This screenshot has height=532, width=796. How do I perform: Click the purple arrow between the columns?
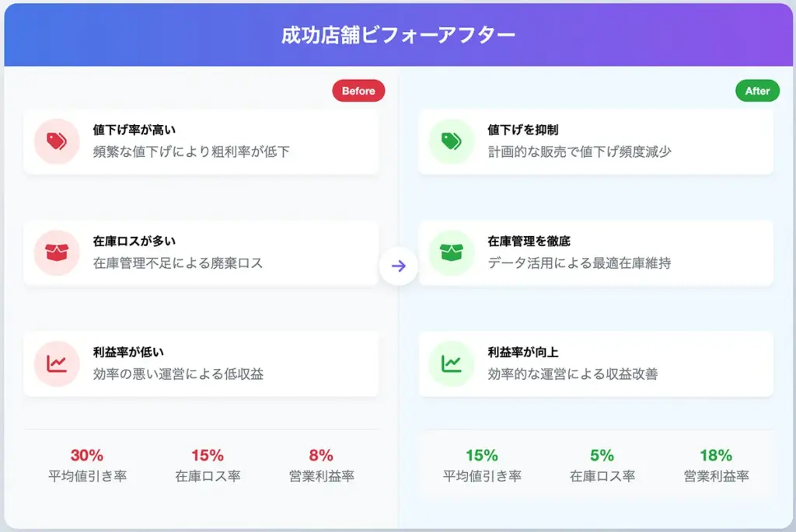coord(399,266)
